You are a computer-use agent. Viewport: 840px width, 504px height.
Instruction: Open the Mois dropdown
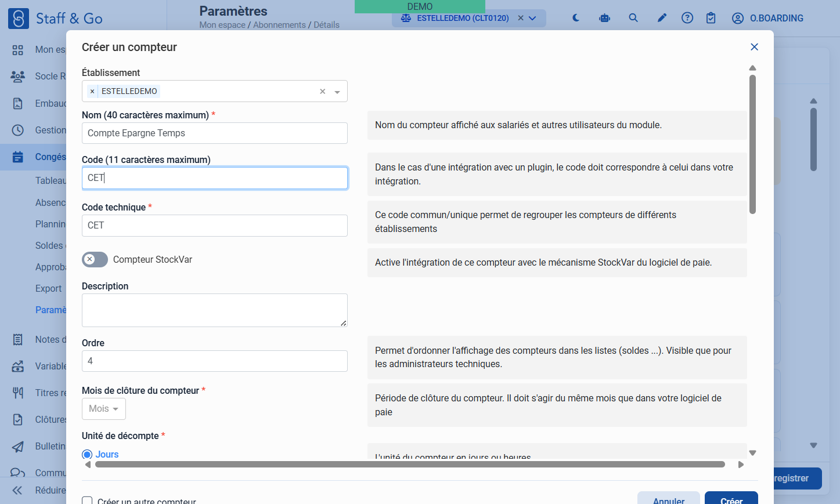point(104,409)
